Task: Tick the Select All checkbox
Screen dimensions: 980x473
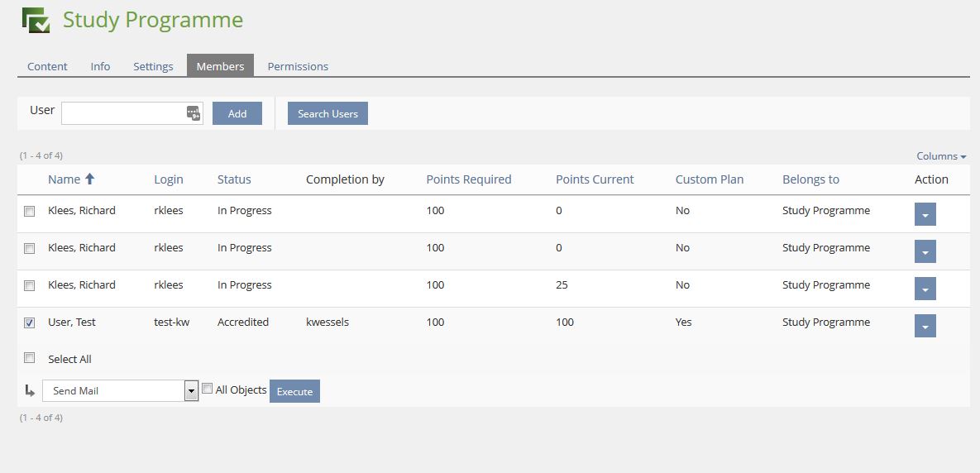Action: pos(30,358)
